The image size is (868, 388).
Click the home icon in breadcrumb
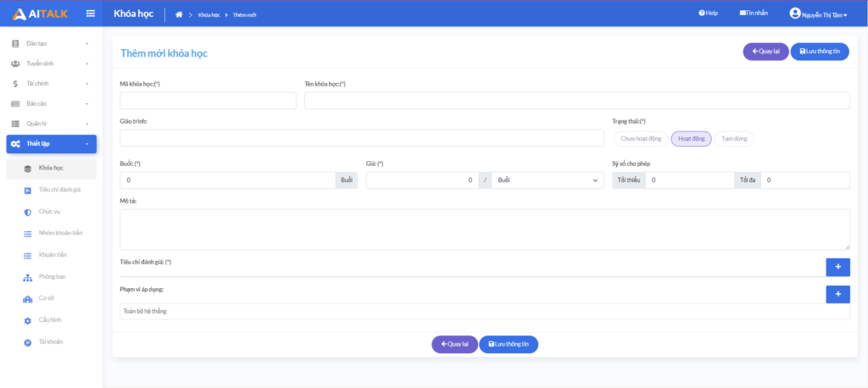[179, 14]
